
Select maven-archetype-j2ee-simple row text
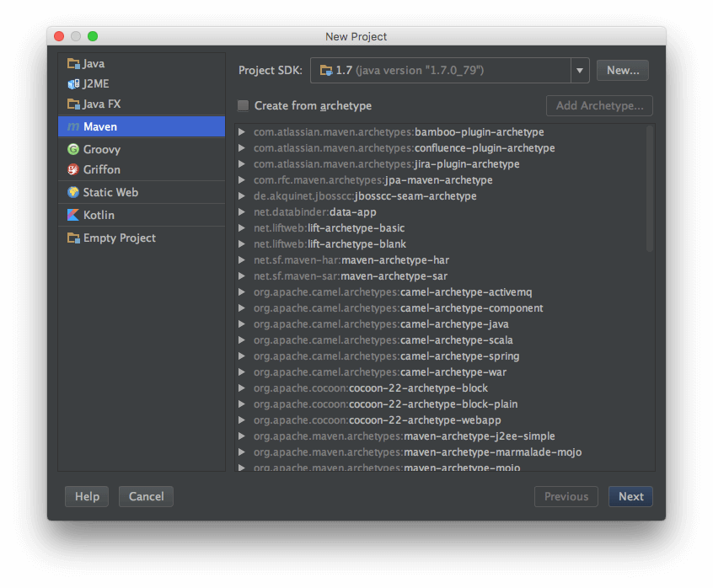click(405, 436)
